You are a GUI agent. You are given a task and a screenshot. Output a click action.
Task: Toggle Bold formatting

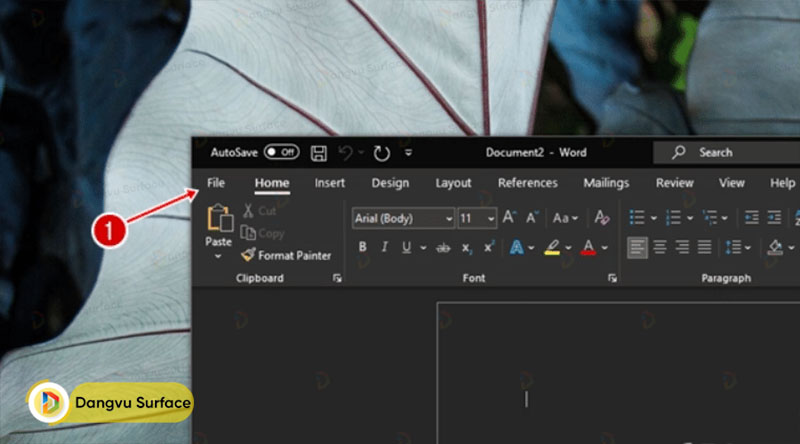click(362, 247)
